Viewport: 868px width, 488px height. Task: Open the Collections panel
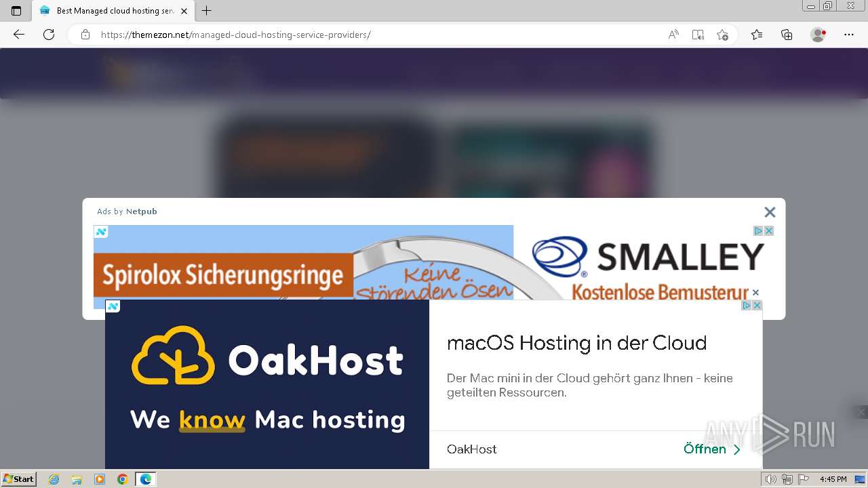coord(787,35)
